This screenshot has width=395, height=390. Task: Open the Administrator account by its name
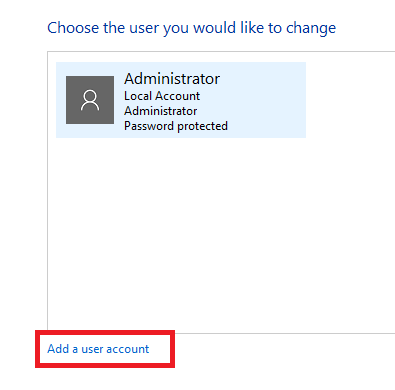point(172,79)
